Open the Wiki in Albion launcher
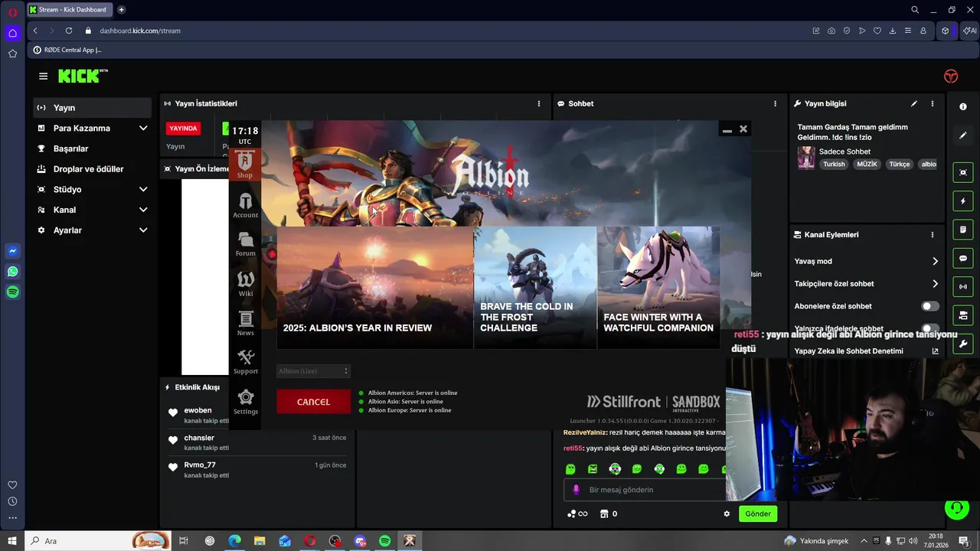The width and height of the screenshot is (980, 551). (245, 283)
